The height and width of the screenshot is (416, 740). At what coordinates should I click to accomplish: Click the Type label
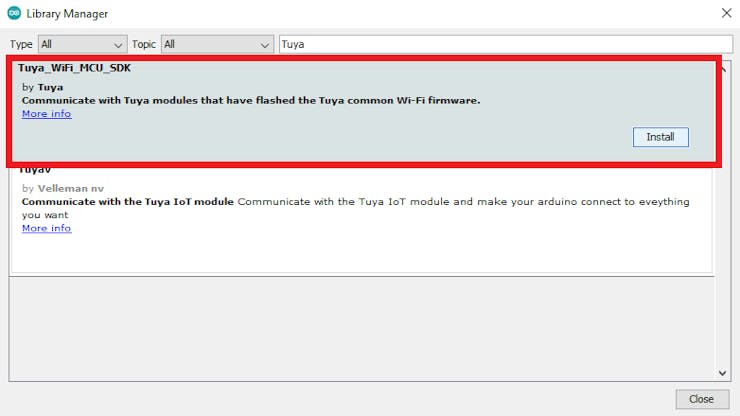22,44
